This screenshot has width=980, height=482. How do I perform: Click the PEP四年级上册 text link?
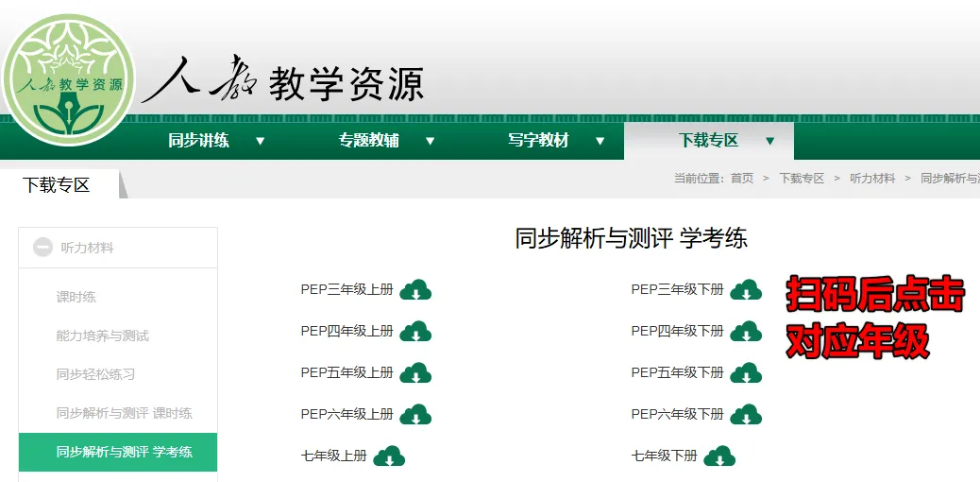tap(346, 331)
